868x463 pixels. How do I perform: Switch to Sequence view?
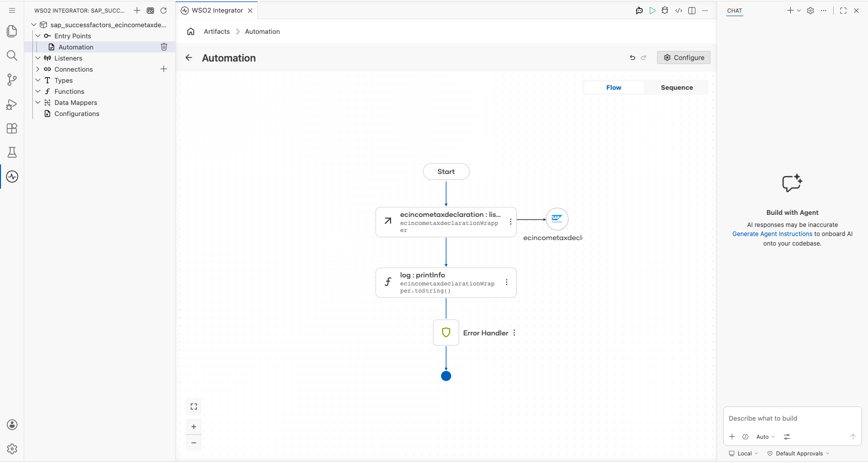tap(677, 88)
